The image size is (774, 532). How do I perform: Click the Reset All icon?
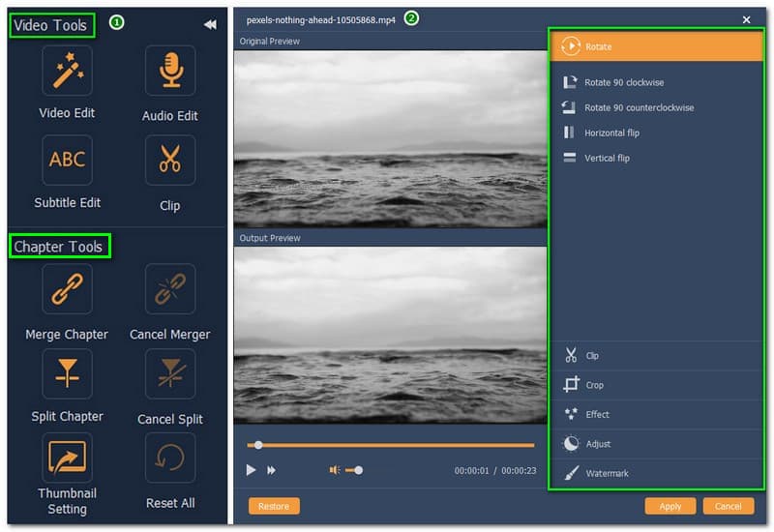click(169, 458)
